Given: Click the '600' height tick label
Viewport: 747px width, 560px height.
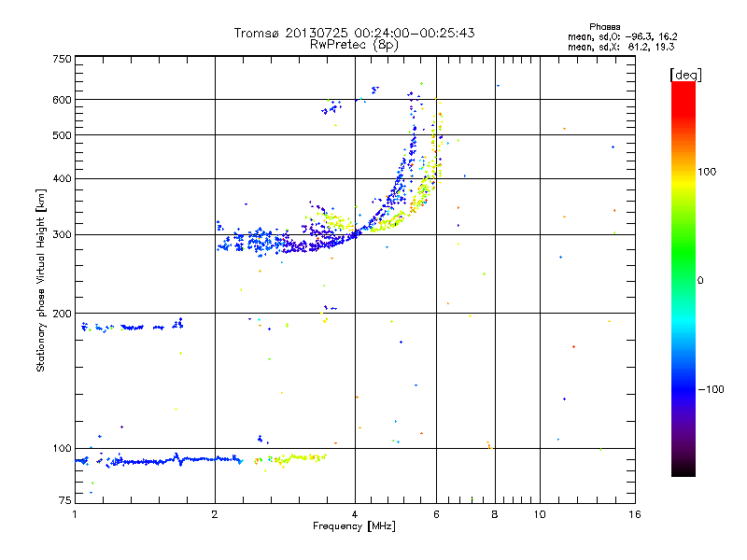Looking at the screenshot, I should 62,100.
